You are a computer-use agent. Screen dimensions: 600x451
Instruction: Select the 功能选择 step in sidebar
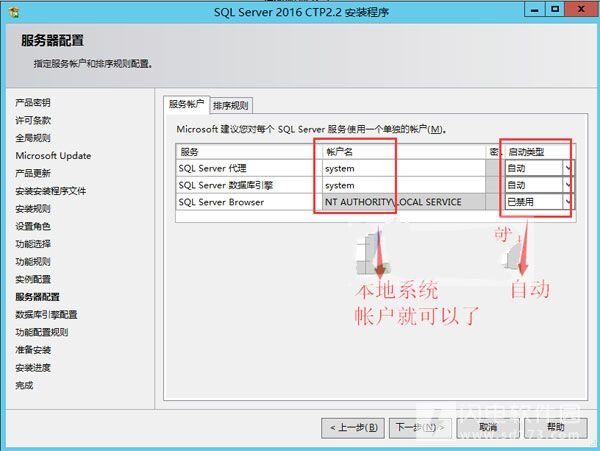click(33, 244)
